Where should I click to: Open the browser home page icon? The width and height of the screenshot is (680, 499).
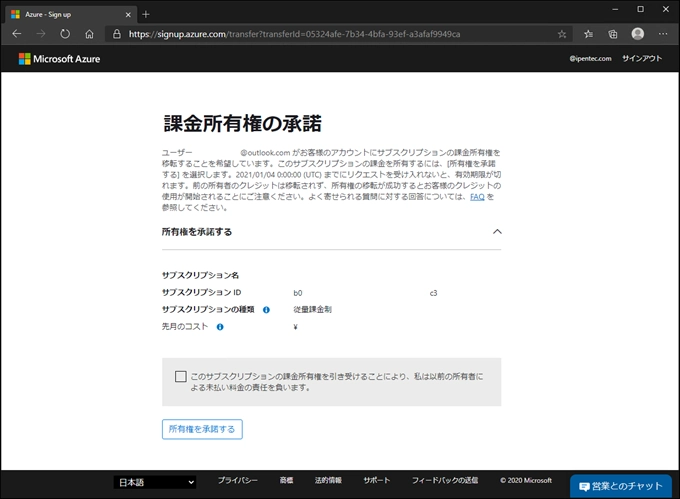coord(89,34)
